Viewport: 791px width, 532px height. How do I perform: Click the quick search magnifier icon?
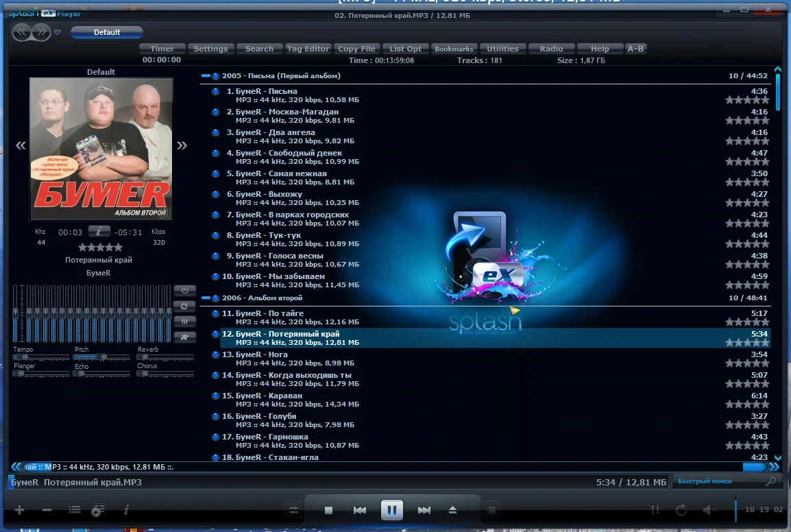771,481
